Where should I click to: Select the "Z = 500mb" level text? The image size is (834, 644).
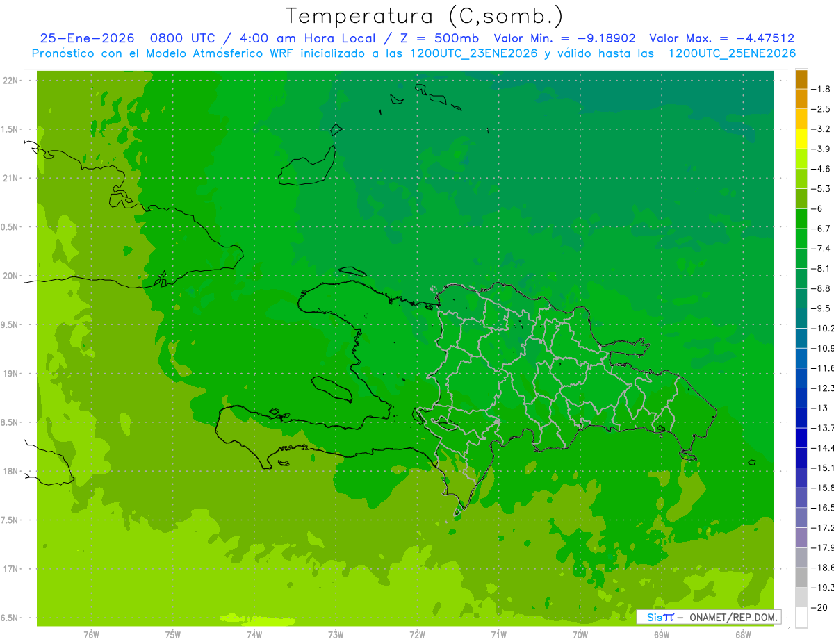[440, 39]
